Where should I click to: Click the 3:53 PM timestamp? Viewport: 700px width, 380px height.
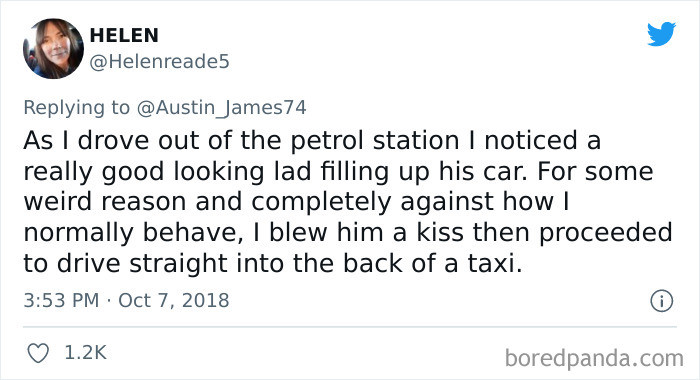[61, 300]
